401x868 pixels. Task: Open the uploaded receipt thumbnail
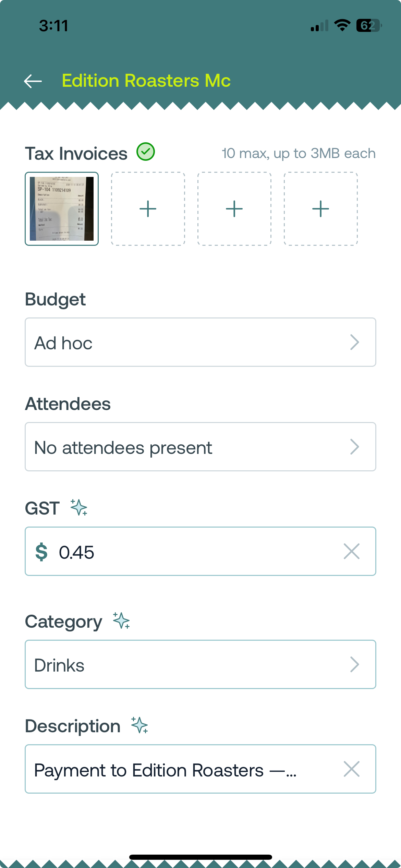[x=62, y=209]
